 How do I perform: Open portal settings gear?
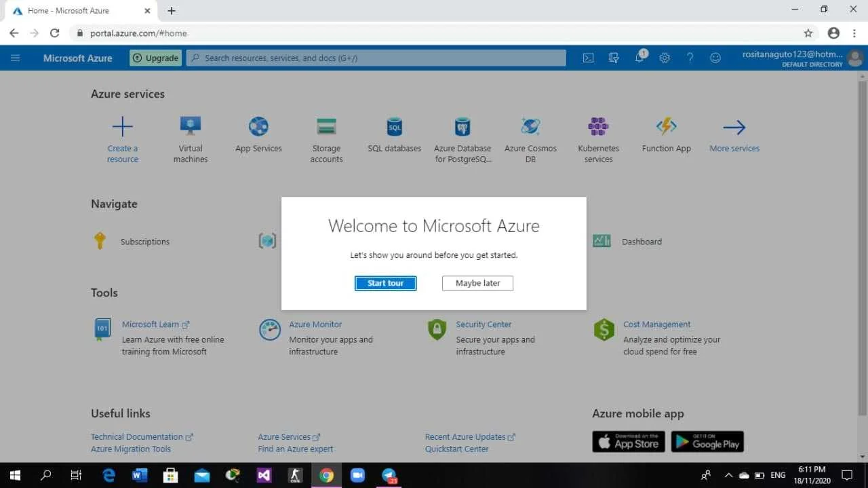pyautogui.click(x=665, y=58)
